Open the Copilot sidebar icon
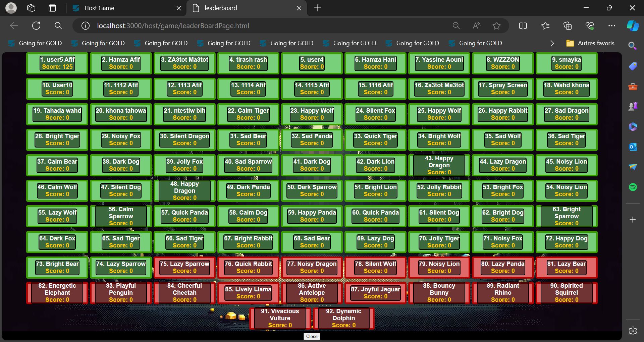 click(633, 26)
